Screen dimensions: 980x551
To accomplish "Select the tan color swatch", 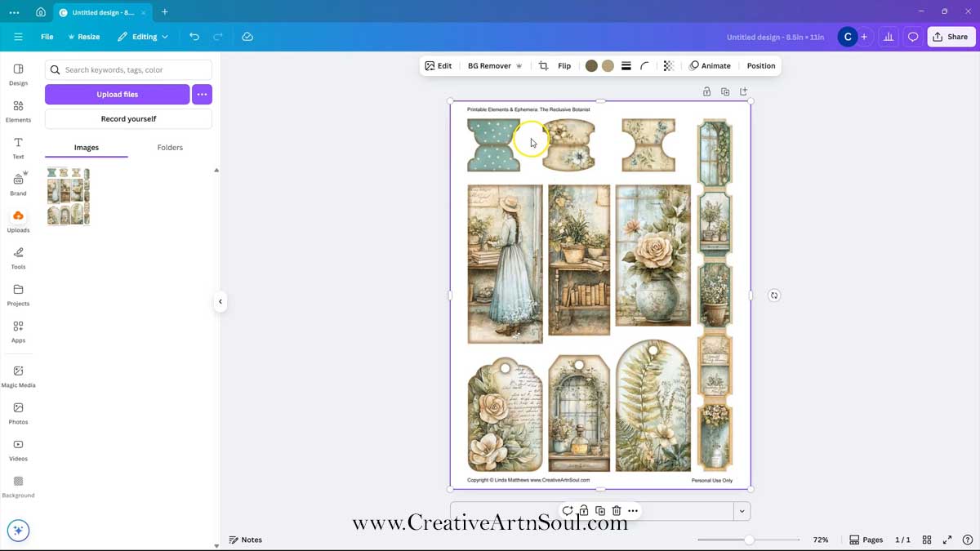I will [x=608, y=66].
